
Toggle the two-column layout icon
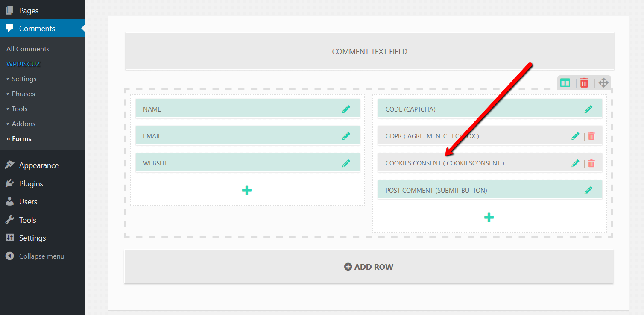point(565,83)
